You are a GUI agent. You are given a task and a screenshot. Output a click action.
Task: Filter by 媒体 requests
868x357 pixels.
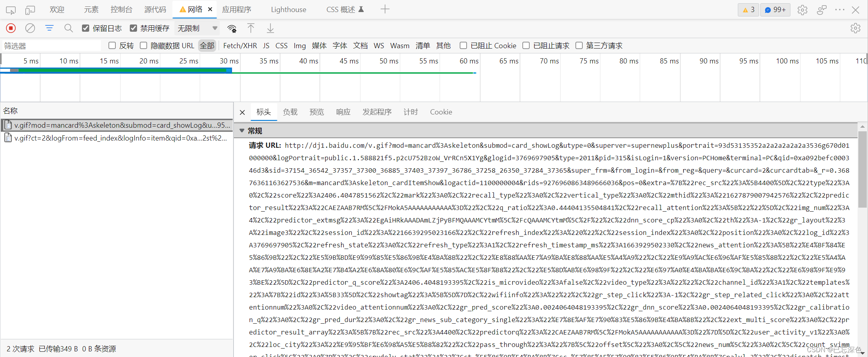[x=319, y=46]
